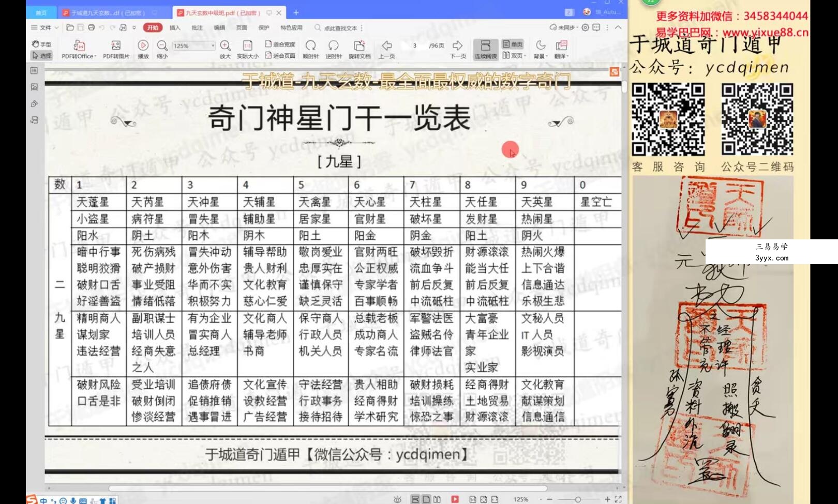Click the plus button beside zoom slider
Viewport: 838px width, 504px height.
point(607,499)
